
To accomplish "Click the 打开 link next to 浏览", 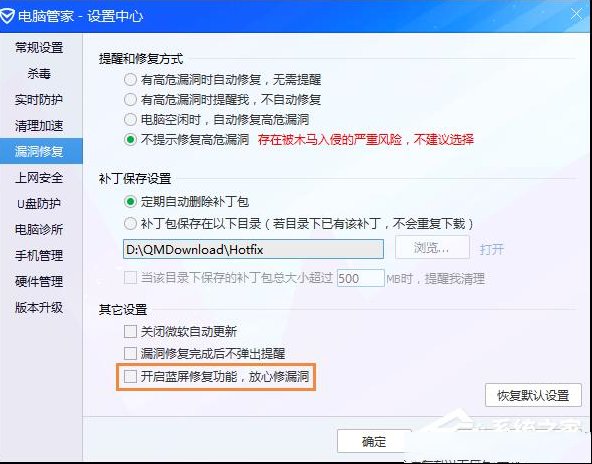I will click(492, 249).
